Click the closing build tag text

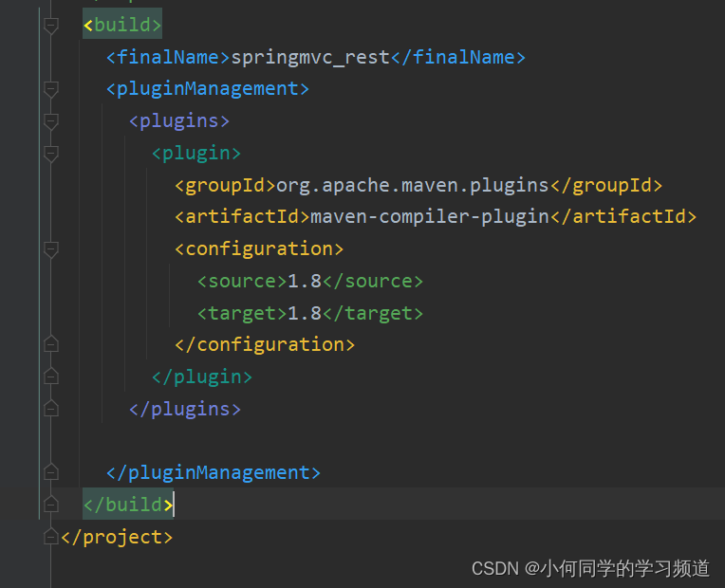tap(128, 505)
